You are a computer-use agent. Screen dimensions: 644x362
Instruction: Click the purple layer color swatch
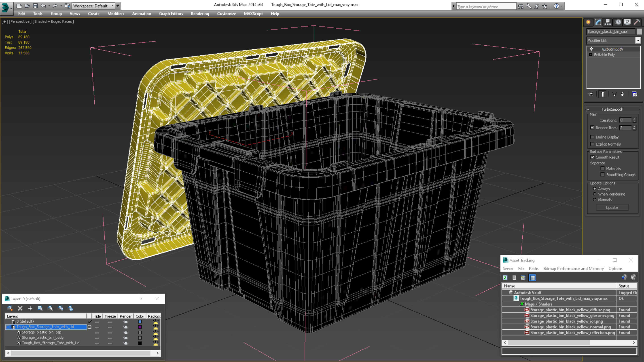click(x=140, y=327)
